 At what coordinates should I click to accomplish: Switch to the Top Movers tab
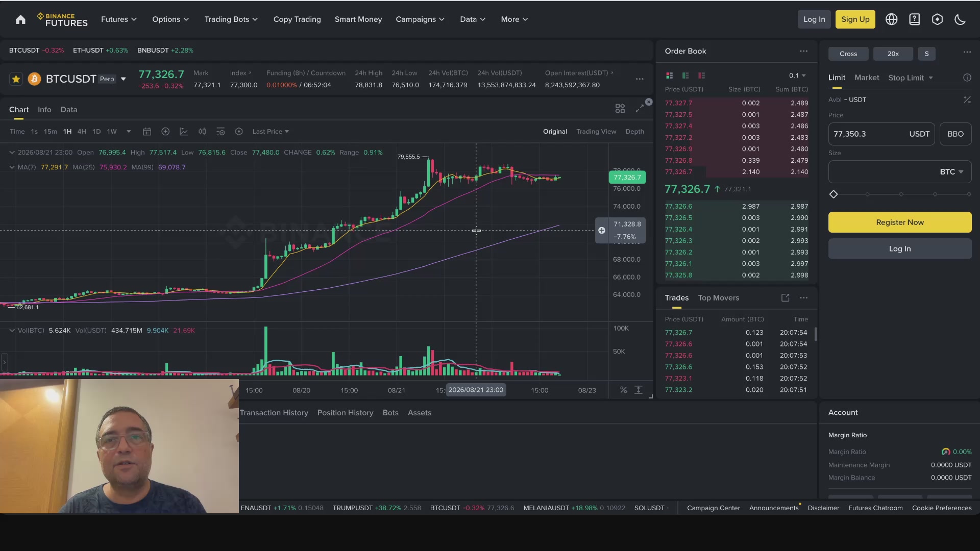718,298
